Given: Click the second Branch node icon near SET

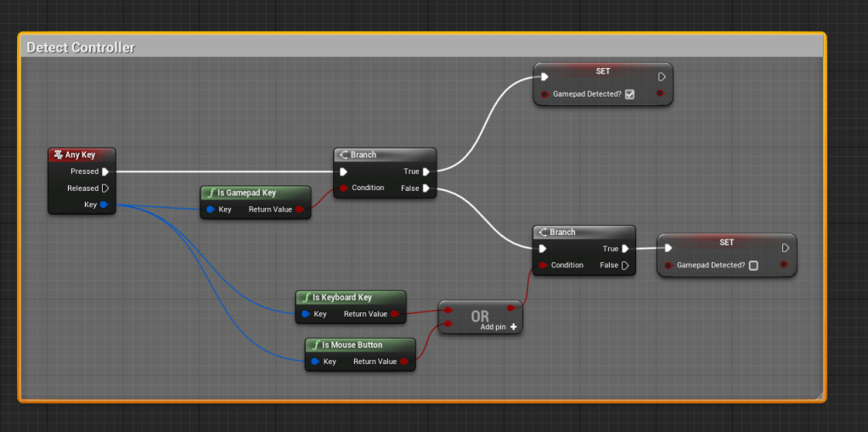Looking at the screenshot, I should pyautogui.click(x=543, y=233).
